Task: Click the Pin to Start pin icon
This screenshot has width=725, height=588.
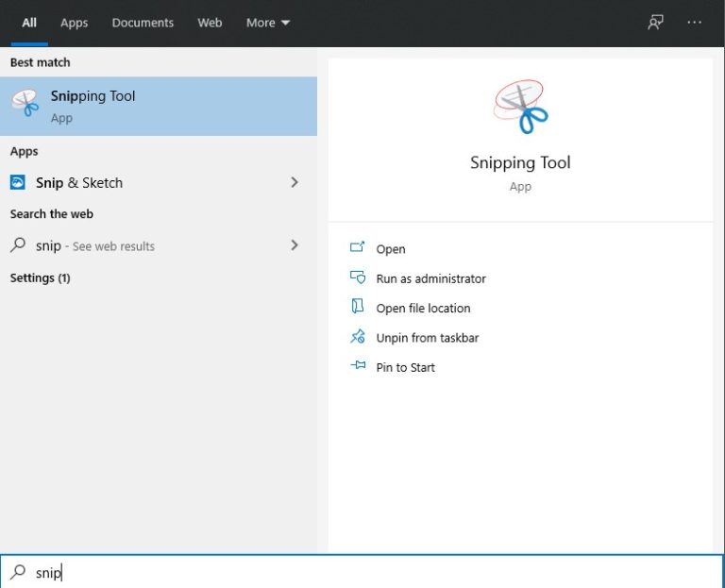Action: tap(358, 366)
